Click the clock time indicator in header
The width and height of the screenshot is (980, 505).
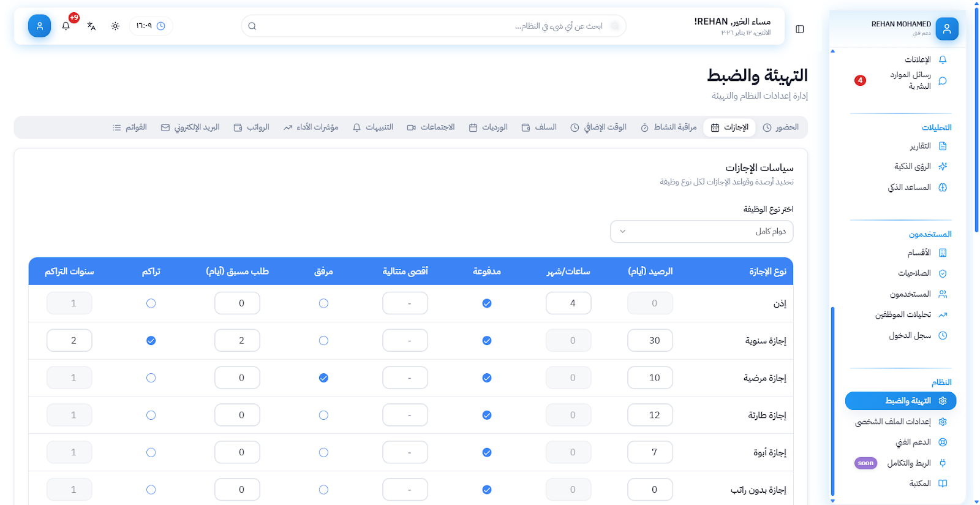click(x=151, y=26)
